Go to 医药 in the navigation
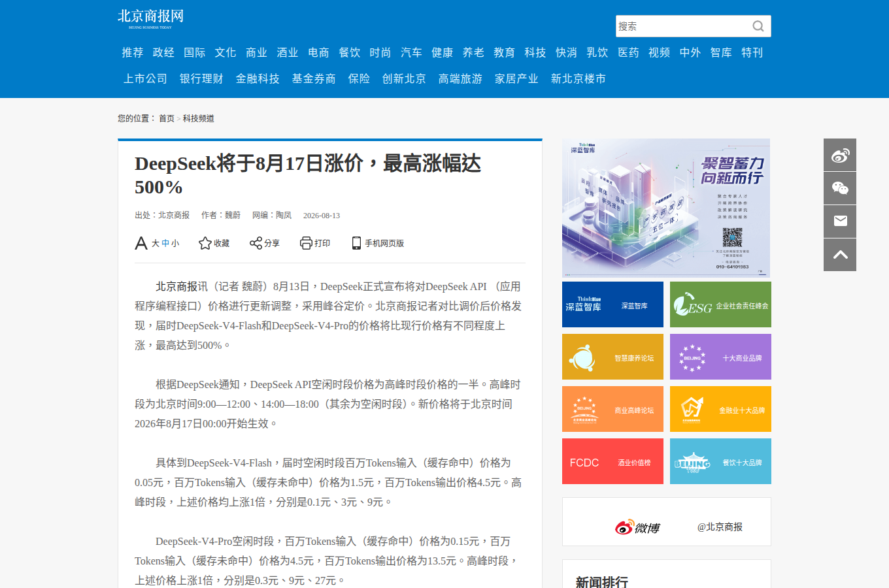This screenshot has height=588, width=889. tap(628, 52)
